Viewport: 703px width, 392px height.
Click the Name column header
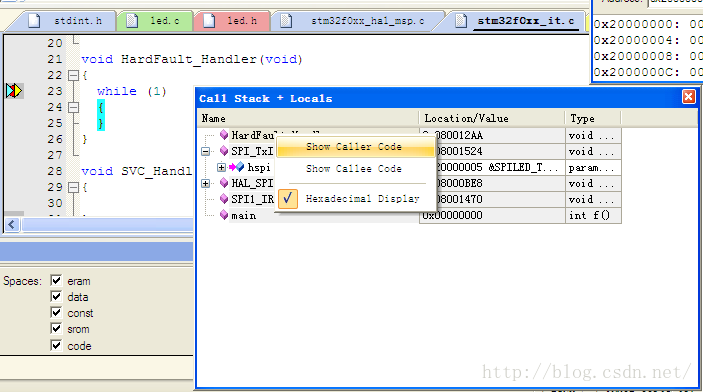click(x=308, y=118)
